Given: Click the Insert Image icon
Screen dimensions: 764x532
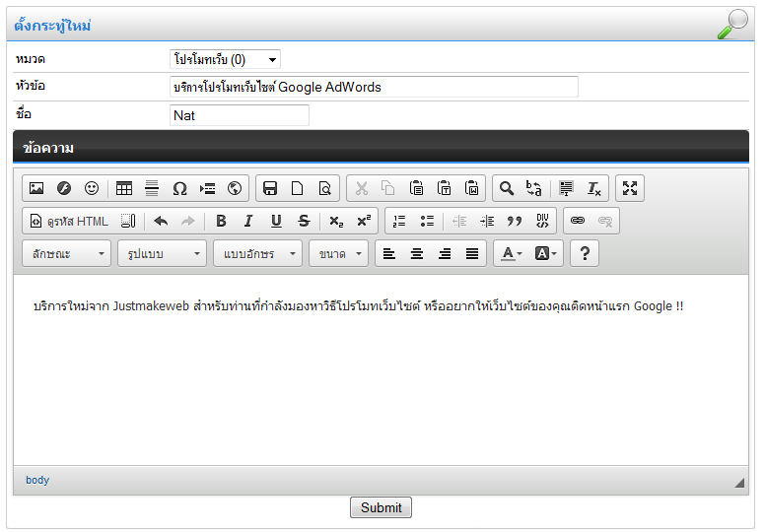Looking at the screenshot, I should click(36, 188).
